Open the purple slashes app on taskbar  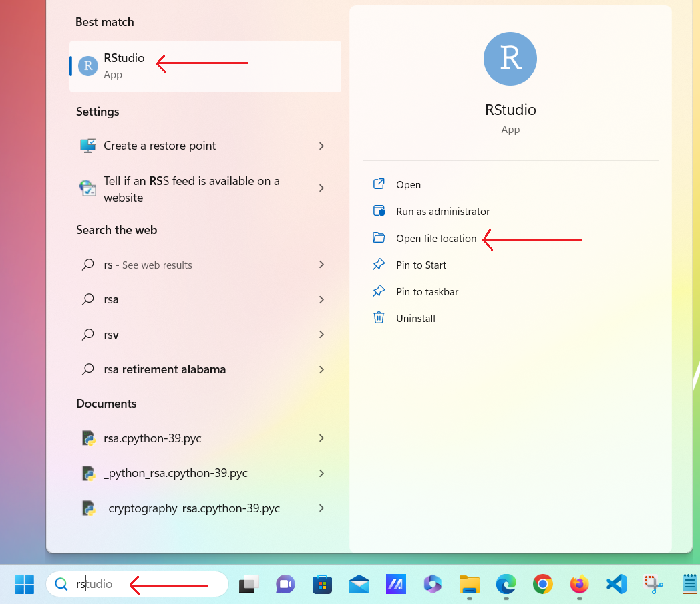pos(396,584)
